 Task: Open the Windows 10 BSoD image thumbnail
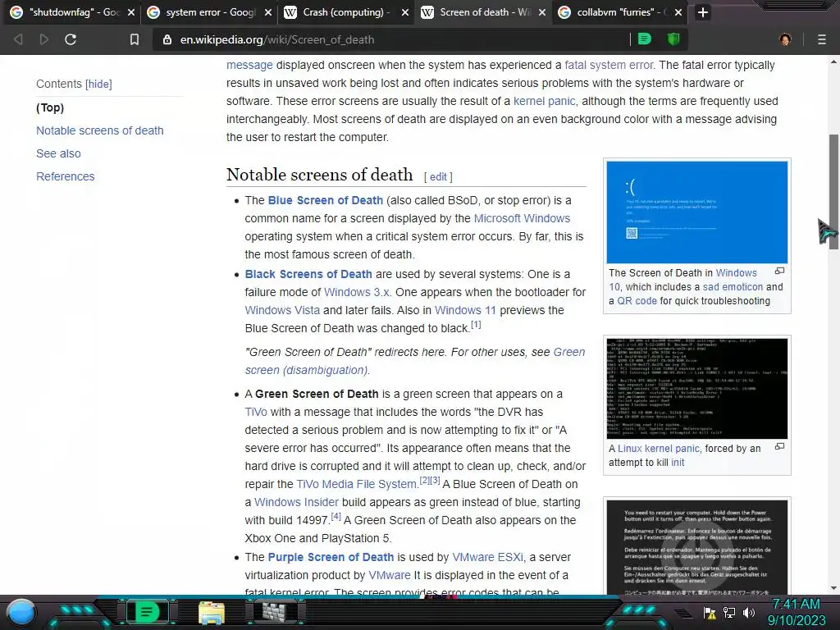[x=697, y=212]
